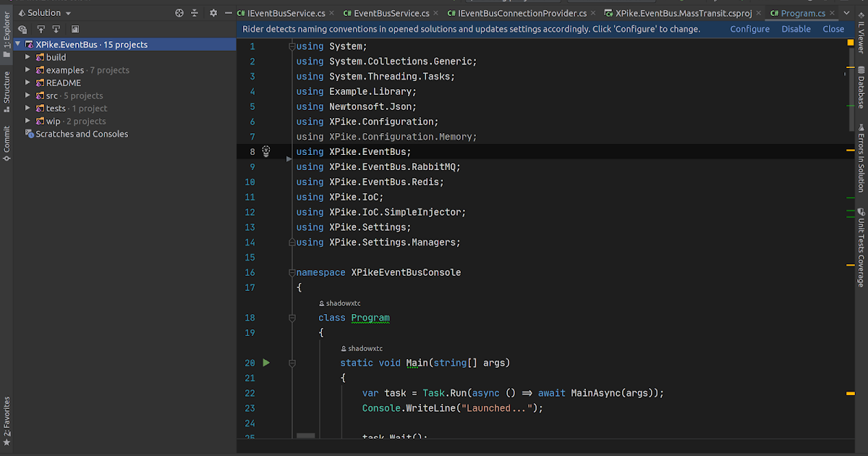Click Close in the notification bar
Screen dimensions: 868x456
(x=833, y=29)
